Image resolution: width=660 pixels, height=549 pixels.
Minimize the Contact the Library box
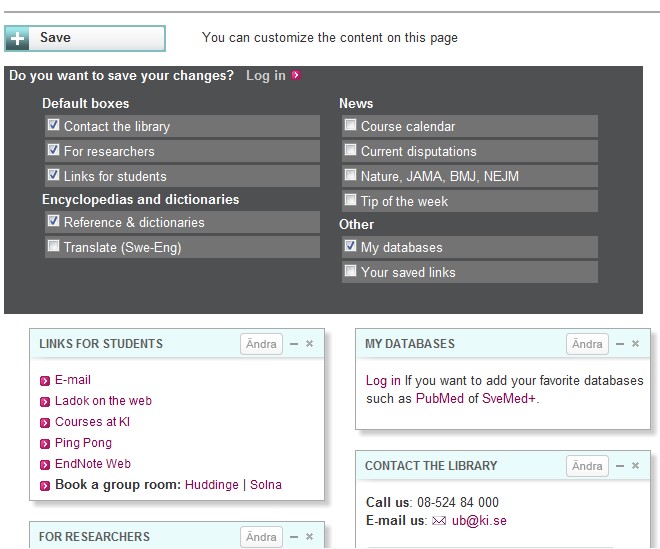click(620, 466)
